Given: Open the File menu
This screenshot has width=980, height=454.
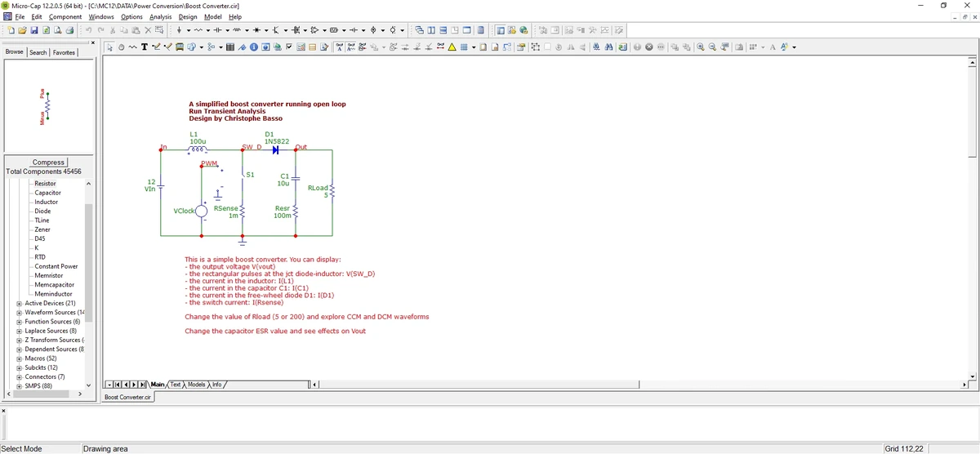Looking at the screenshot, I should (x=20, y=16).
